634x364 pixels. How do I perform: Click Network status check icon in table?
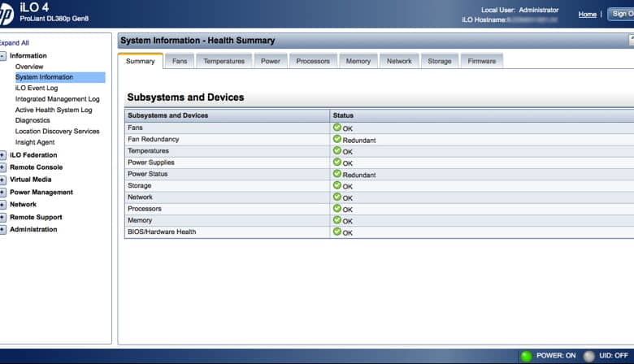coord(337,197)
